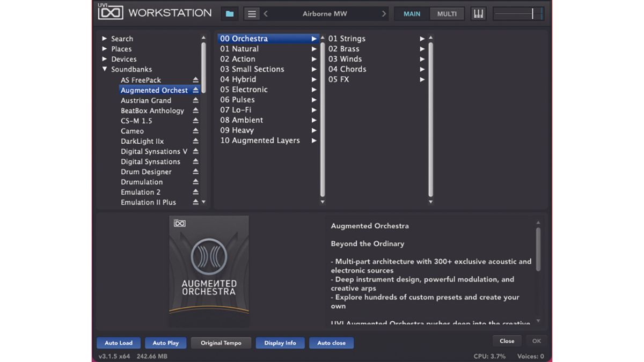Image resolution: width=644 pixels, height=362 pixels.
Task: Collapse the Soundbanks section
Action: click(105, 69)
